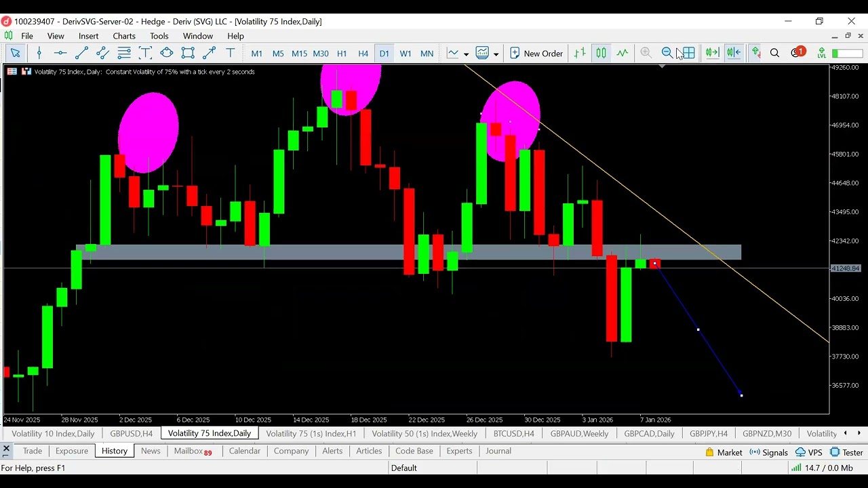
Task: Click the green LVL icon
Action: point(821,53)
